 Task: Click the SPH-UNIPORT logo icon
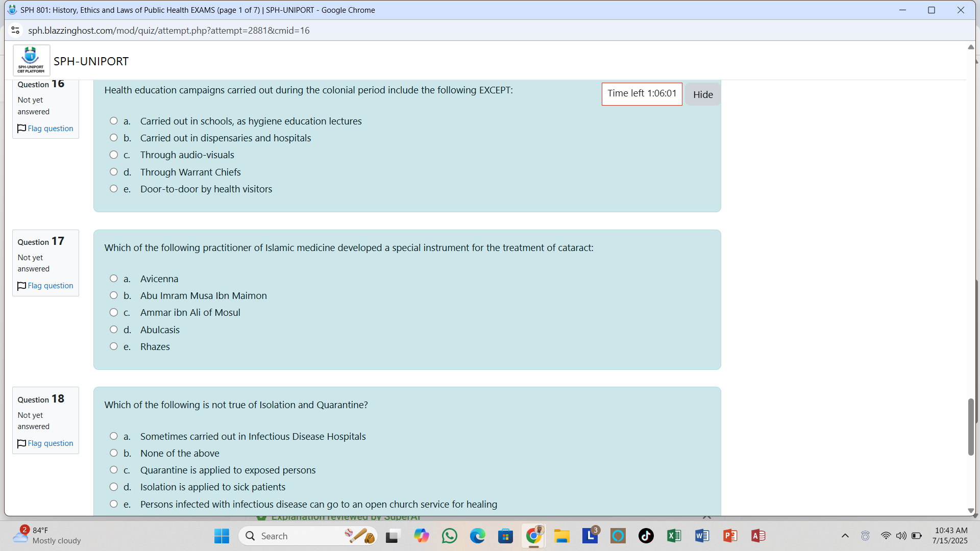tap(31, 60)
